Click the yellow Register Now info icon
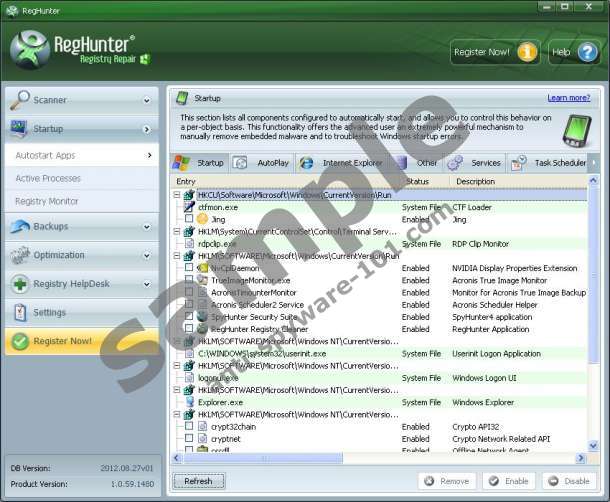610x502 pixels. [527, 52]
